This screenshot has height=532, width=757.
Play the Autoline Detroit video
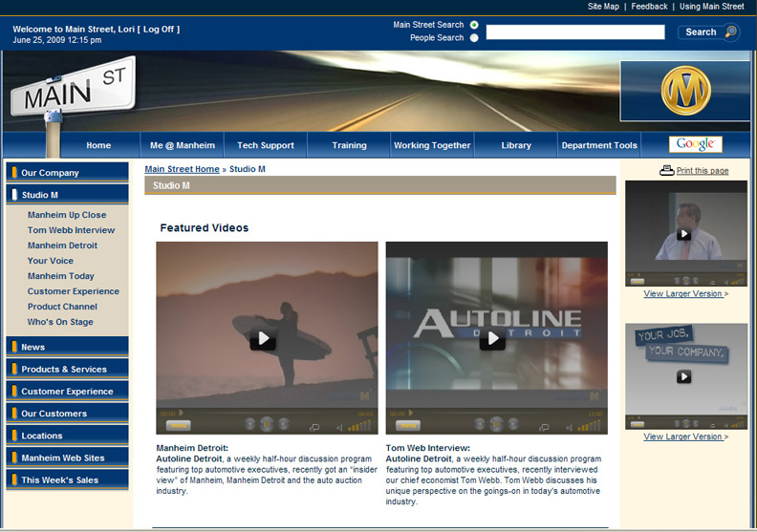(x=492, y=339)
